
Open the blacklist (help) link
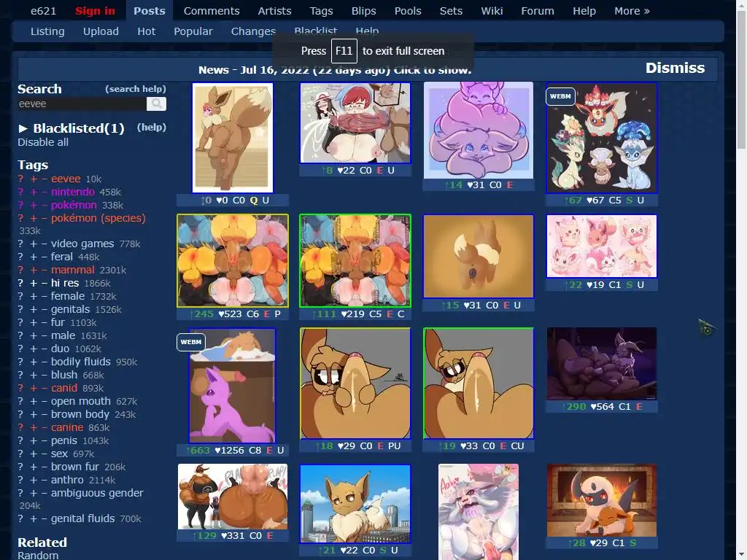(152, 128)
